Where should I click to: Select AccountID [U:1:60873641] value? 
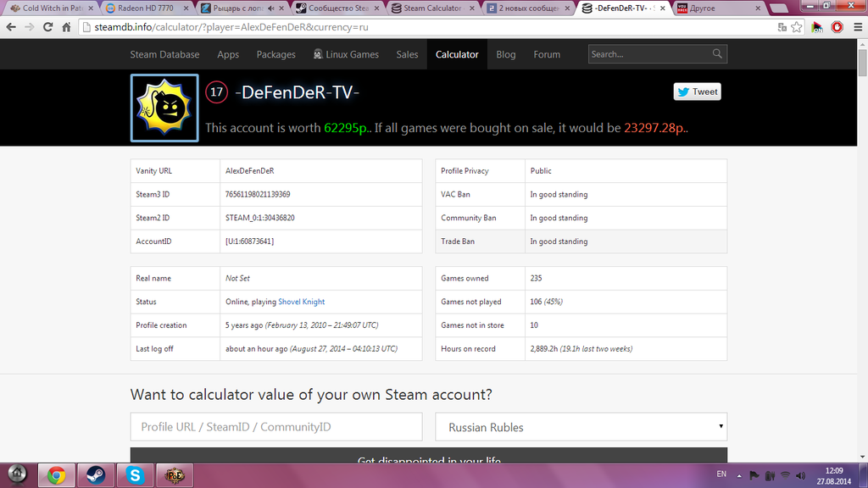tap(249, 241)
